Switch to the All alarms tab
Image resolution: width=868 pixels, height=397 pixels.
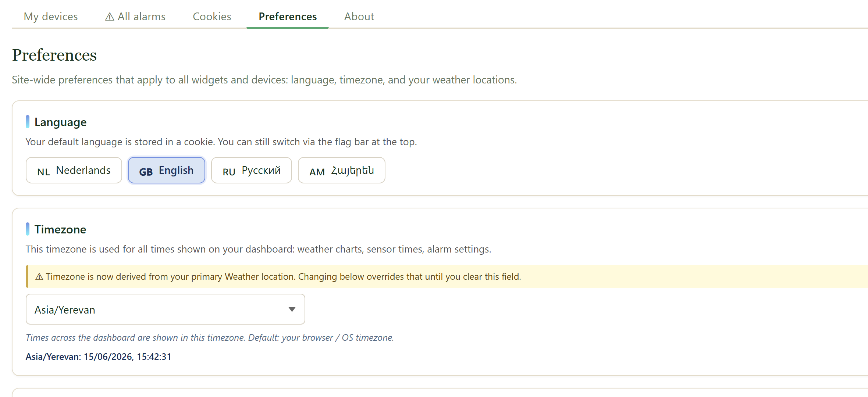[x=135, y=17]
